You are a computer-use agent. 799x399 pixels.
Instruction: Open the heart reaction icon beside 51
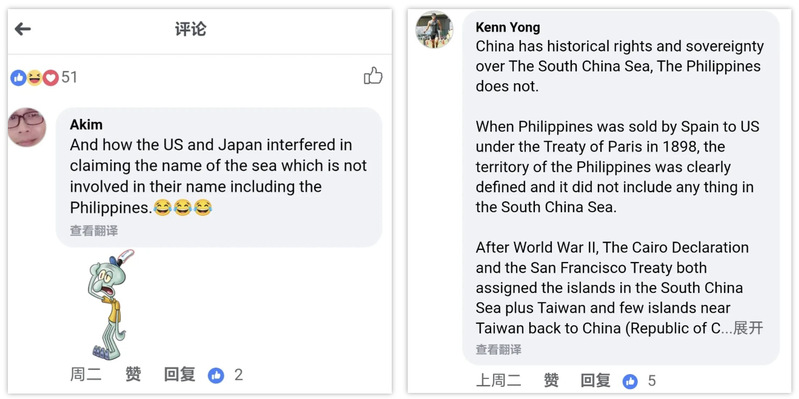(50, 77)
